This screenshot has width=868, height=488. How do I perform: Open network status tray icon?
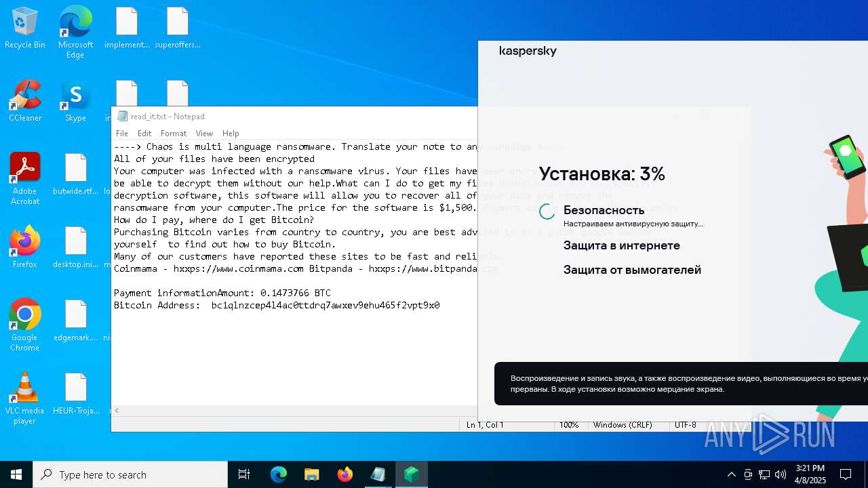[764, 474]
